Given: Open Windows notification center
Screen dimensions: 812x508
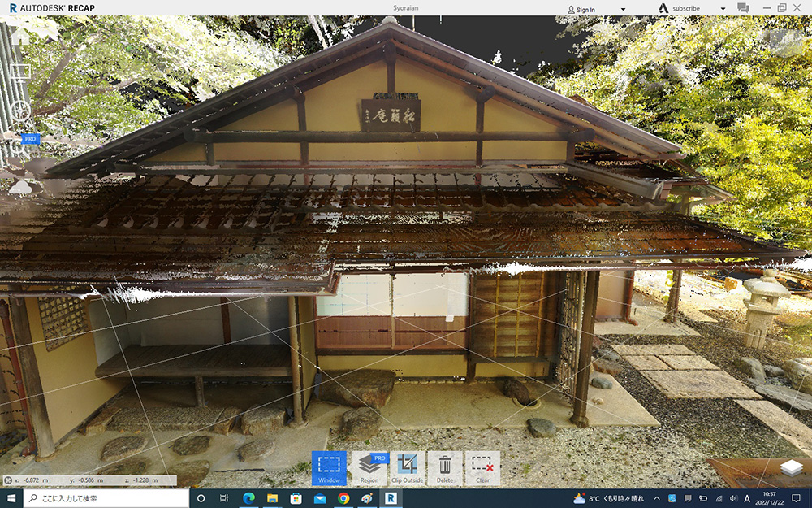Looking at the screenshot, I should [x=796, y=499].
